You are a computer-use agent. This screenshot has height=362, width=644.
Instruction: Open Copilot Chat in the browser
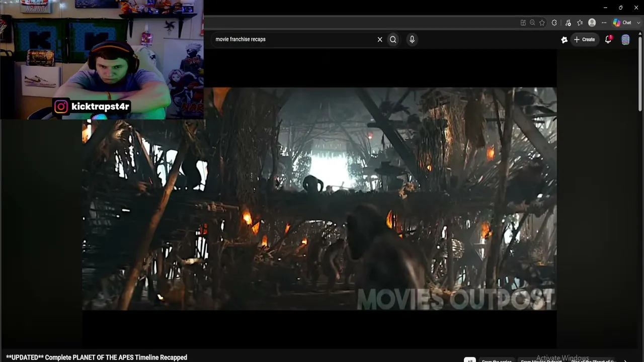(x=622, y=23)
